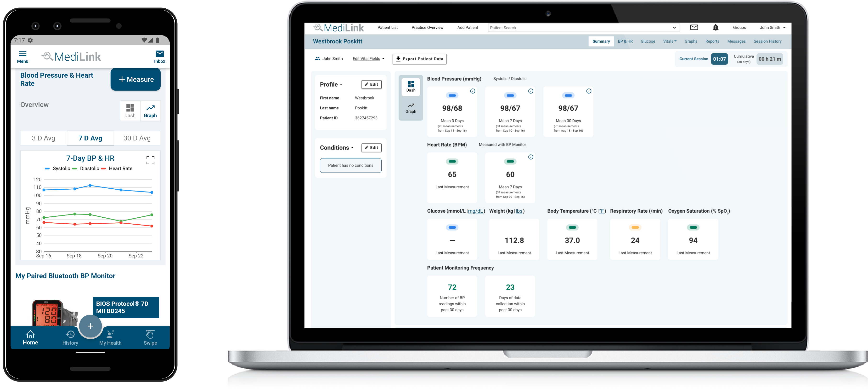Open My Health in phone bottom navigation
The width and height of the screenshot is (868, 389).
(110, 338)
